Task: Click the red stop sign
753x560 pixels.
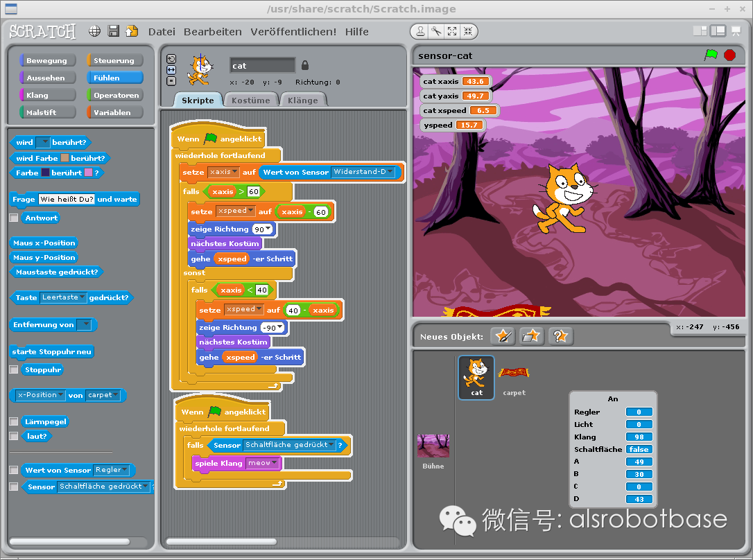Action: click(729, 55)
